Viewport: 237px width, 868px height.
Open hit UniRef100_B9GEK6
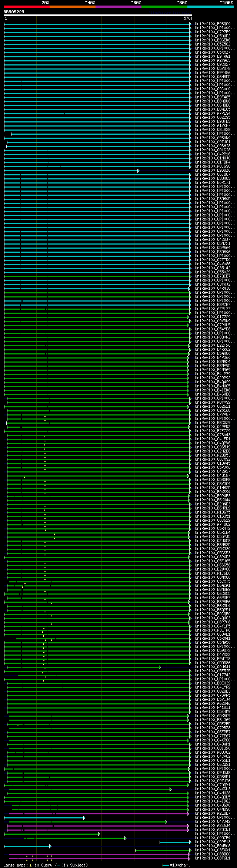pyautogui.click(x=213, y=40)
